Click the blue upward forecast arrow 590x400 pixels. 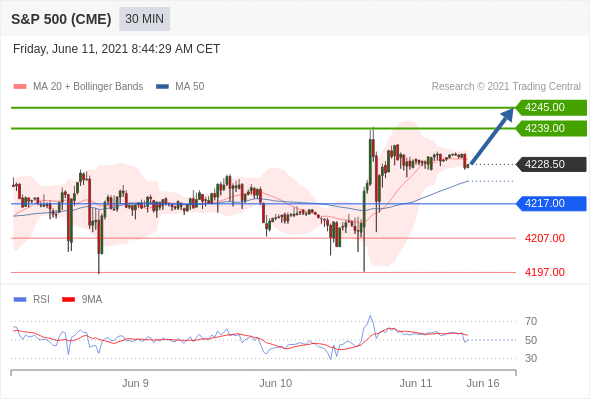pyautogui.click(x=492, y=136)
